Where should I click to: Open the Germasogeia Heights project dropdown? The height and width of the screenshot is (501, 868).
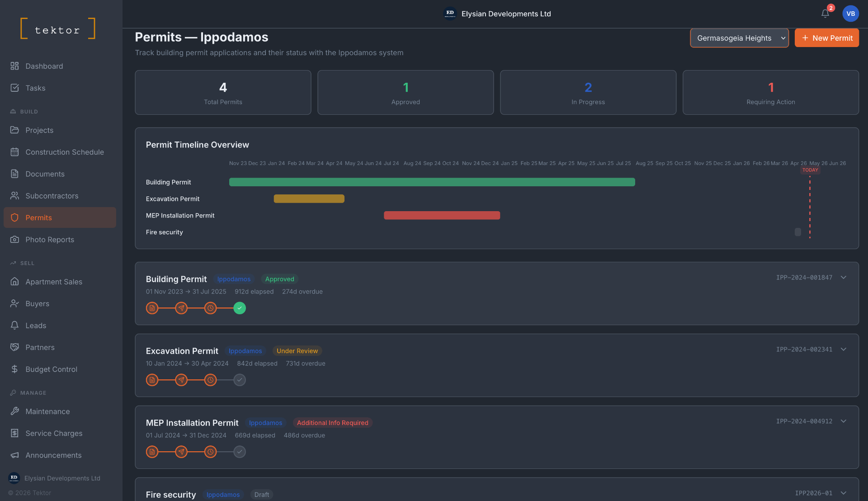tap(739, 38)
